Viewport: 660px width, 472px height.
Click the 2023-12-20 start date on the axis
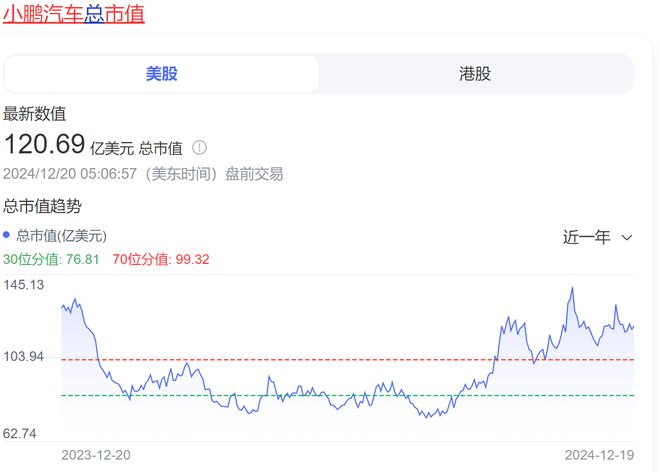coord(96,455)
